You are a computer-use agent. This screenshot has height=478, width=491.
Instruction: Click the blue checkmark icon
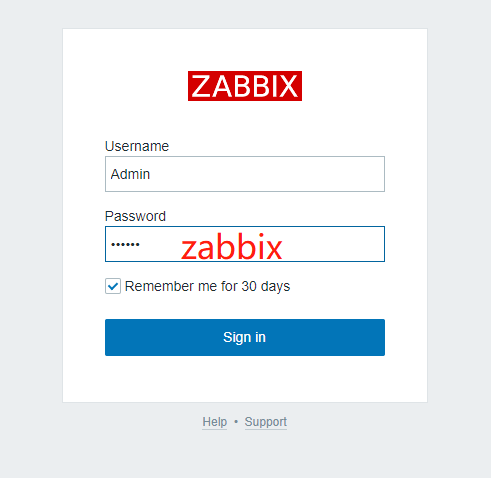[113, 286]
